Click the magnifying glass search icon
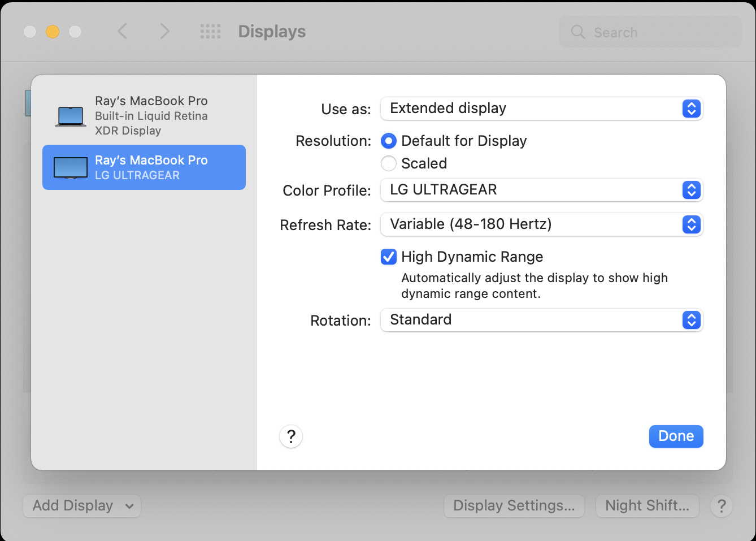756x541 pixels. click(578, 32)
